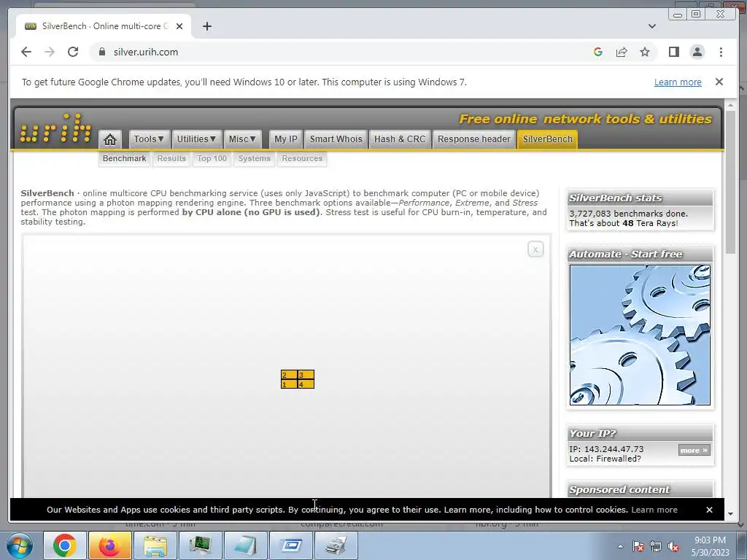Open the Hash & CRC tab

(400, 139)
